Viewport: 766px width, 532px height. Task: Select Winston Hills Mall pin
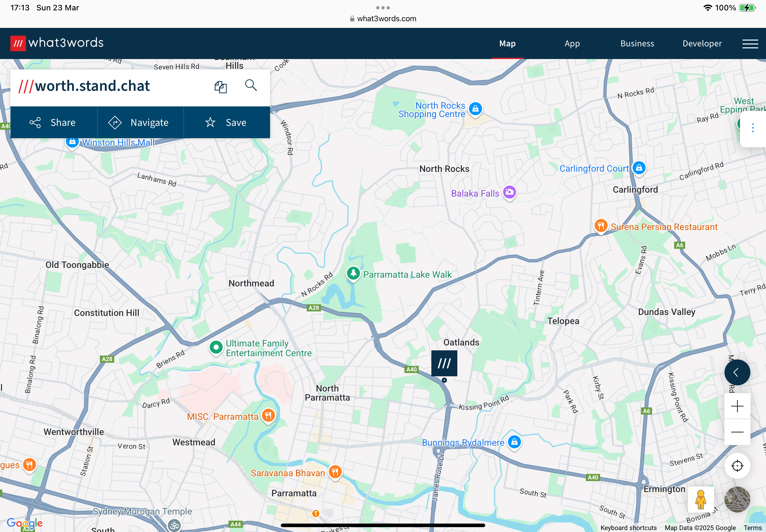click(72, 142)
